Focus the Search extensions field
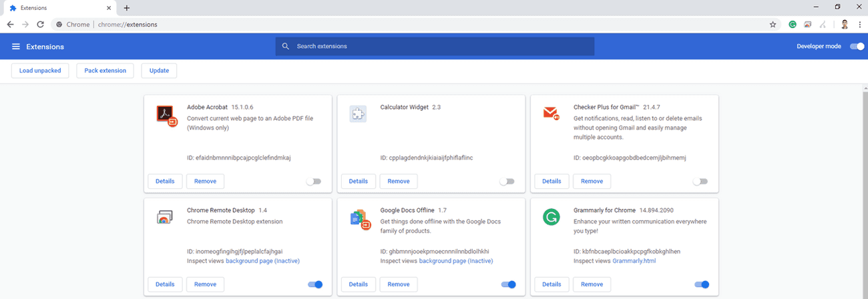The image size is (868, 299). [435, 47]
